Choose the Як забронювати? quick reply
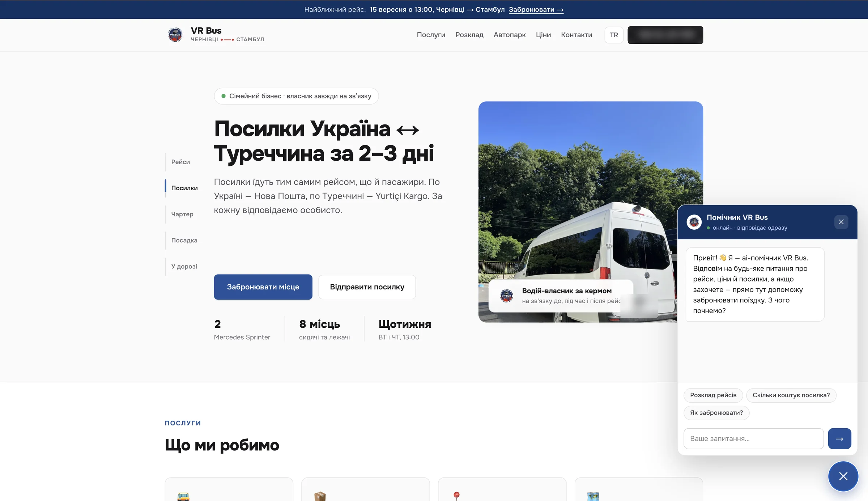Image resolution: width=868 pixels, height=501 pixels. pos(716,413)
